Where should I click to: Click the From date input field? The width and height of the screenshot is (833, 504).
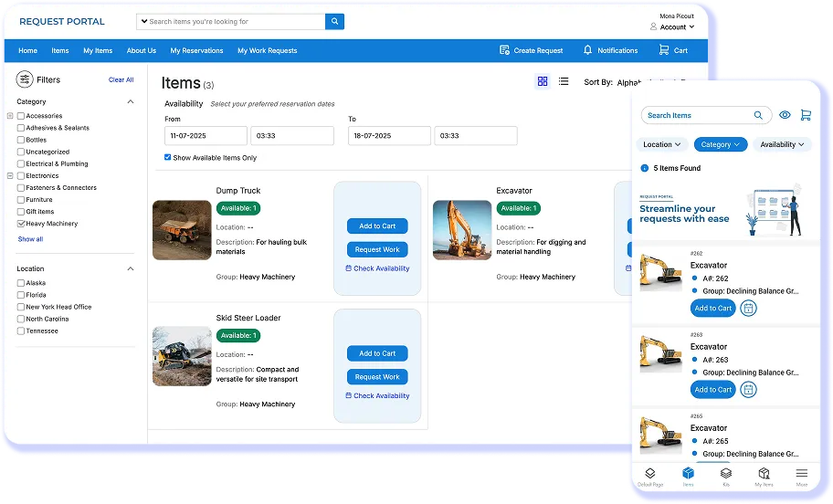pyautogui.click(x=206, y=135)
